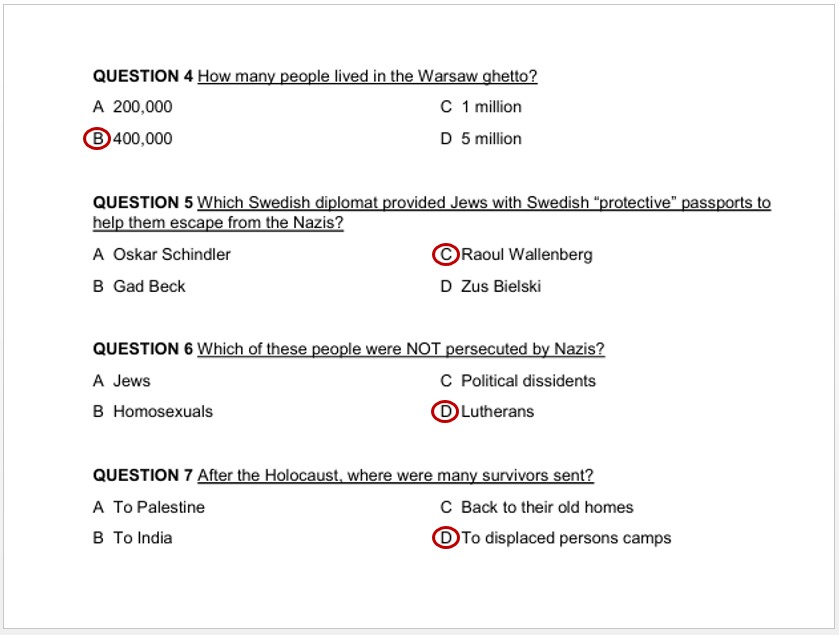The width and height of the screenshot is (839, 635).
Task: Select answer A 200,000
Action: click(133, 107)
